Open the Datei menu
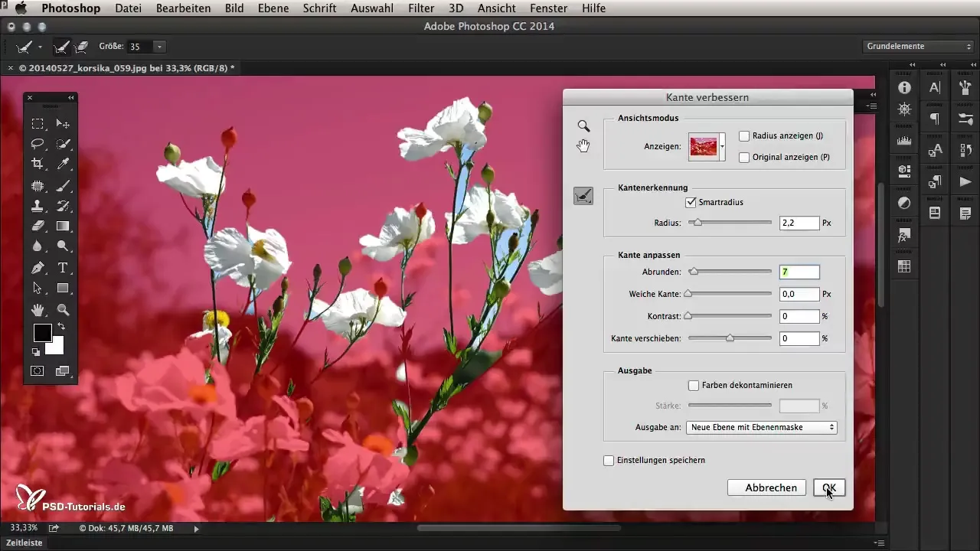Viewport: 980px width, 551px height. click(129, 8)
